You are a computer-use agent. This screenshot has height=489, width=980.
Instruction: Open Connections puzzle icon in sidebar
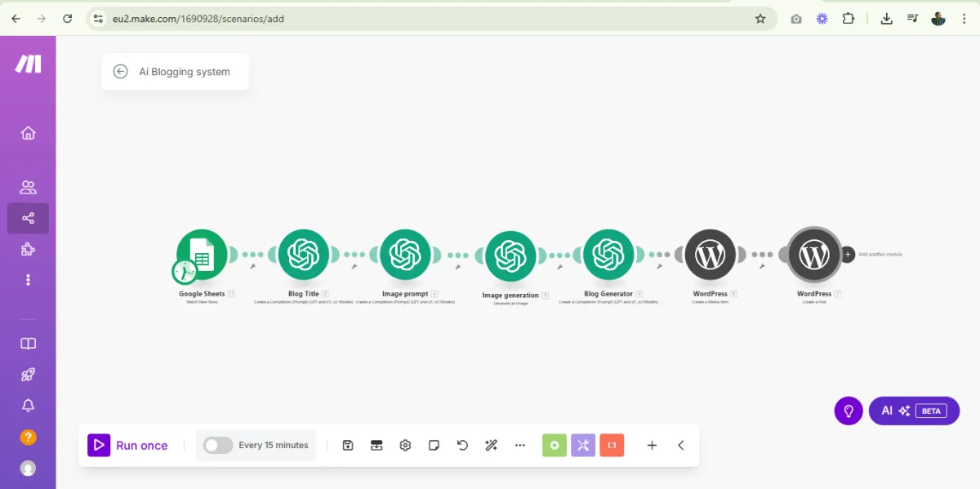pyautogui.click(x=28, y=249)
